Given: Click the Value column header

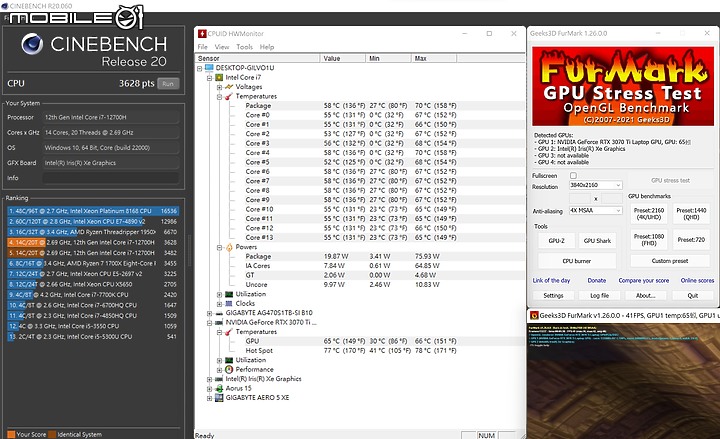Looking at the screenshot, I should point(343,58).
